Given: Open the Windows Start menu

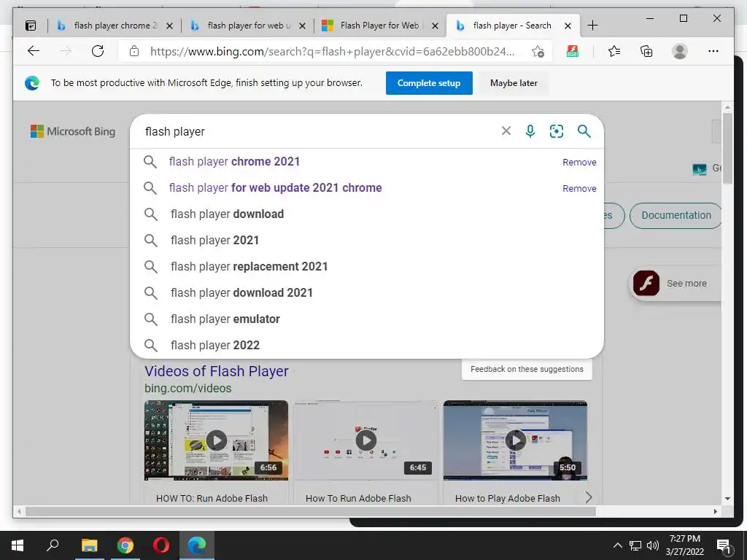Looking at the screenshot, I should pyautogui.click(x=18, y=545).
